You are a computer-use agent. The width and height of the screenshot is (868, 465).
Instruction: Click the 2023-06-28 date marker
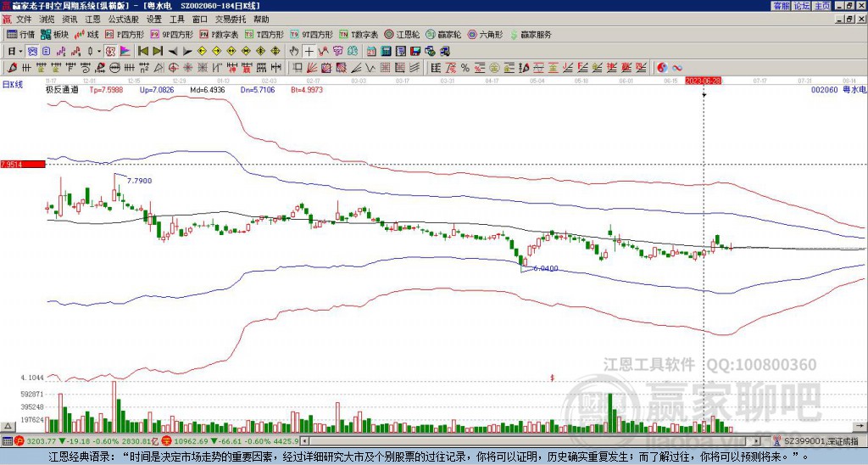703,81
